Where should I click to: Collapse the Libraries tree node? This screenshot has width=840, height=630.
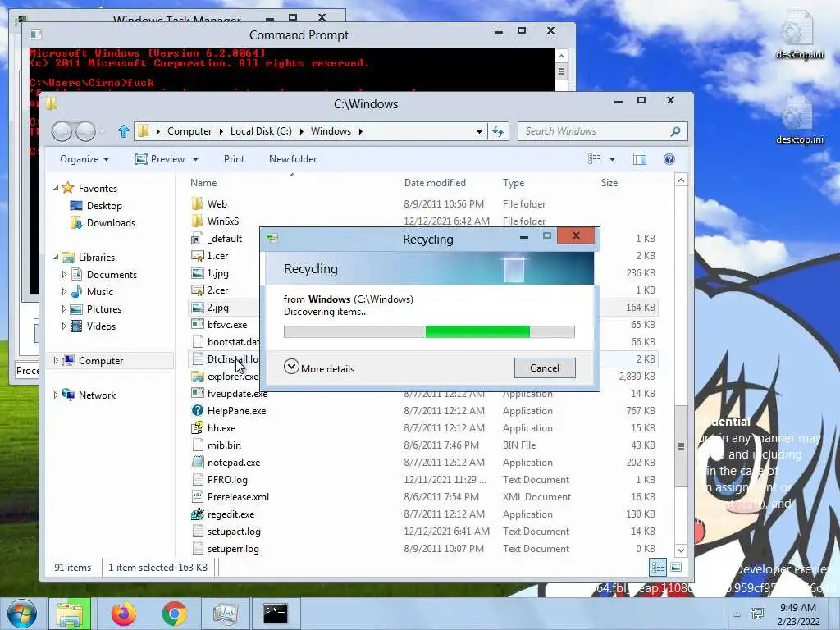(57, 257)
